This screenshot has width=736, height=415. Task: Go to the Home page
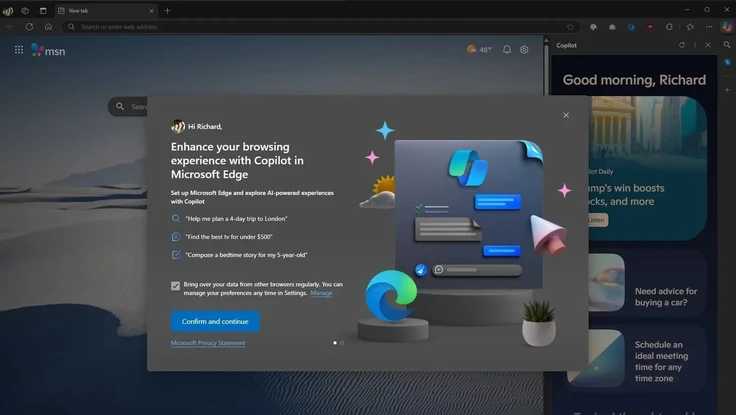tap(48, 27)
